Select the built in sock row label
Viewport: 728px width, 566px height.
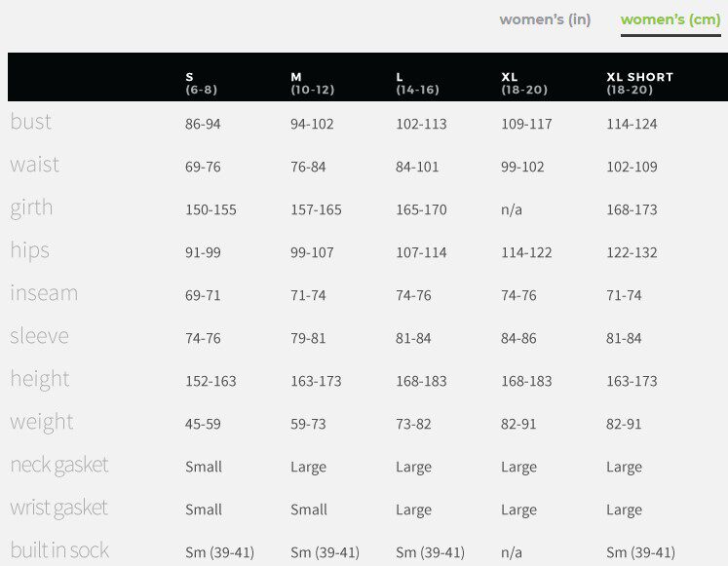(59, 550)
